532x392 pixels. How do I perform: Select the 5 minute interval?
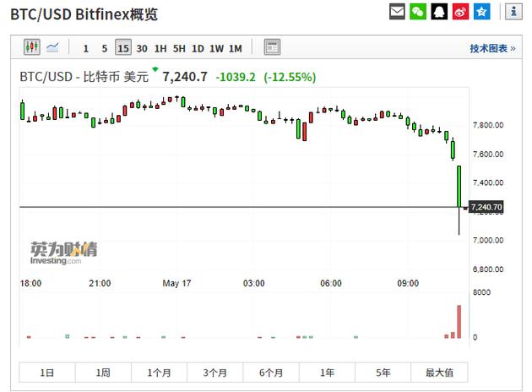(105, 48)
